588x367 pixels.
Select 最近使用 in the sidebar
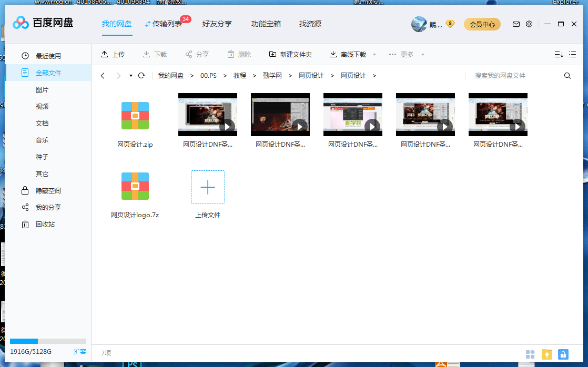pyautogui.click(x=48, y=56)
